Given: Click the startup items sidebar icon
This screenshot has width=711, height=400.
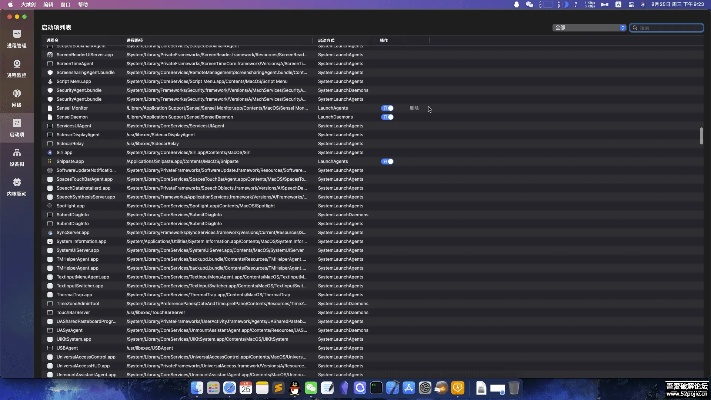Looking at the screenshot, I should 16,127.
